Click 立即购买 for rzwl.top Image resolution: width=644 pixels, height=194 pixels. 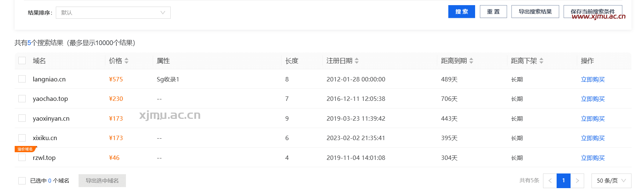(593, 158)
